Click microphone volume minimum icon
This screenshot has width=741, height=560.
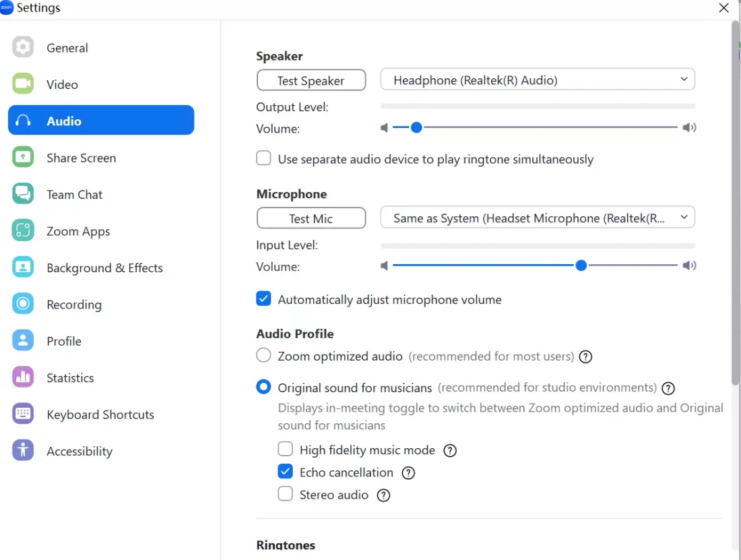(x=384, y=266)
